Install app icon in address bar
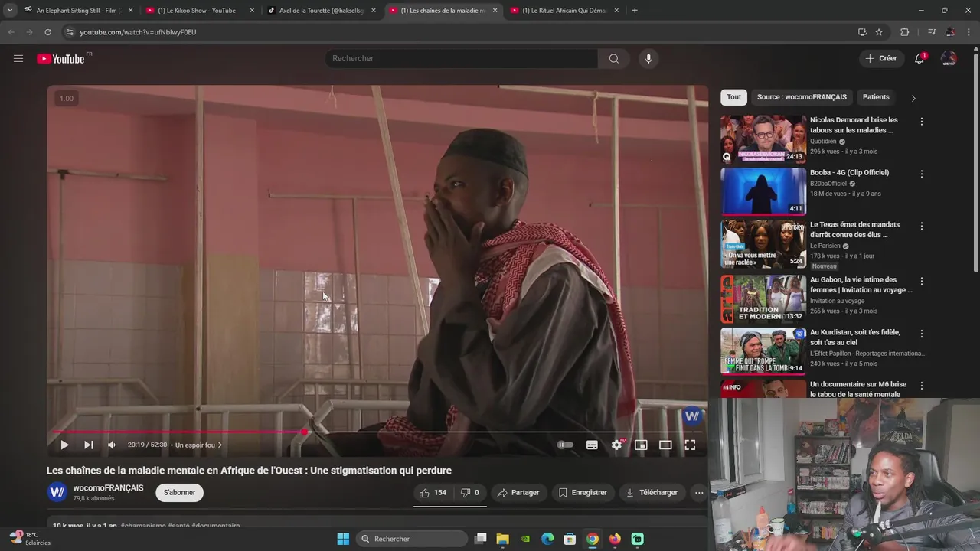 (862, 32)
